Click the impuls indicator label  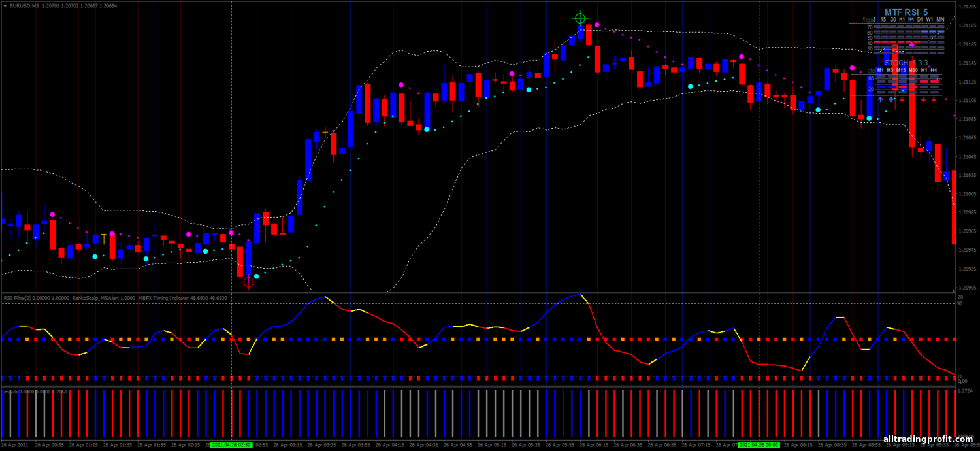point(10,392)
